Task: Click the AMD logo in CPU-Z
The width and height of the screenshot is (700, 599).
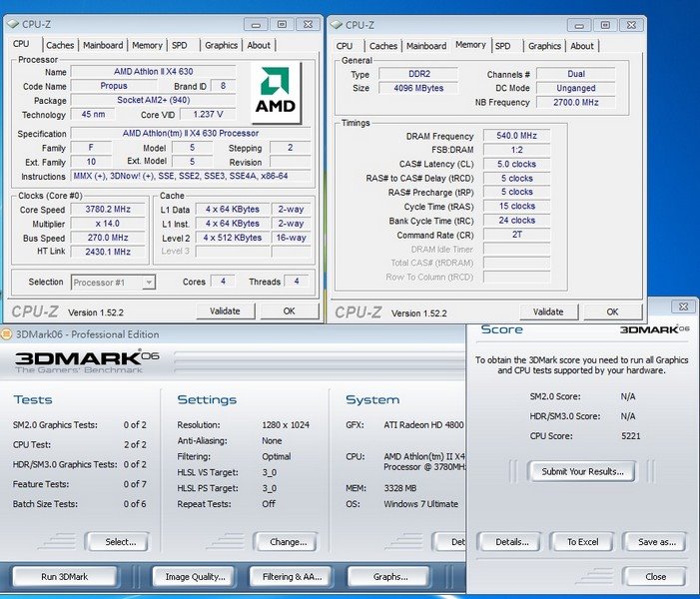Action: click(x=276, y=93)
